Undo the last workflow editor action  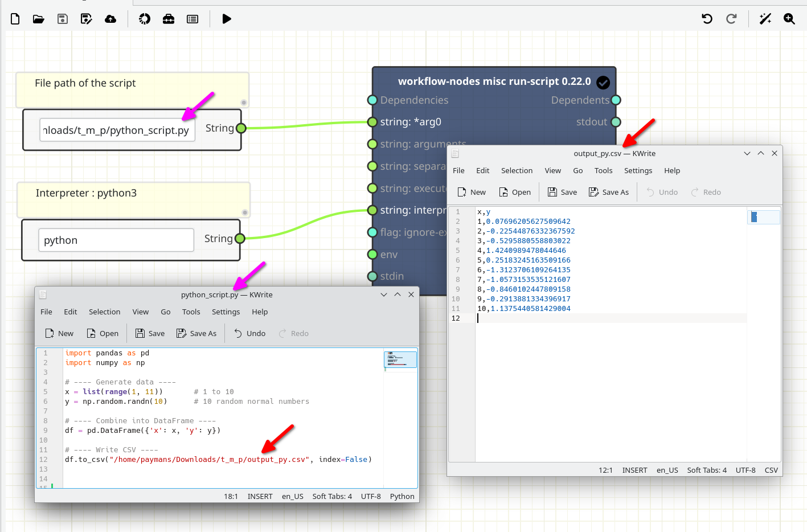point(707,19)
